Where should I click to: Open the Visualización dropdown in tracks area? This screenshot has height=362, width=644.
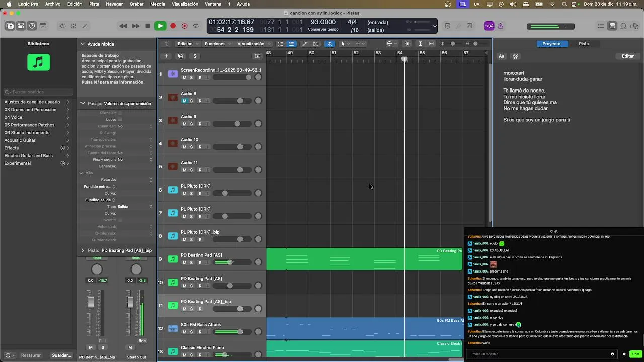pos(254,44)
